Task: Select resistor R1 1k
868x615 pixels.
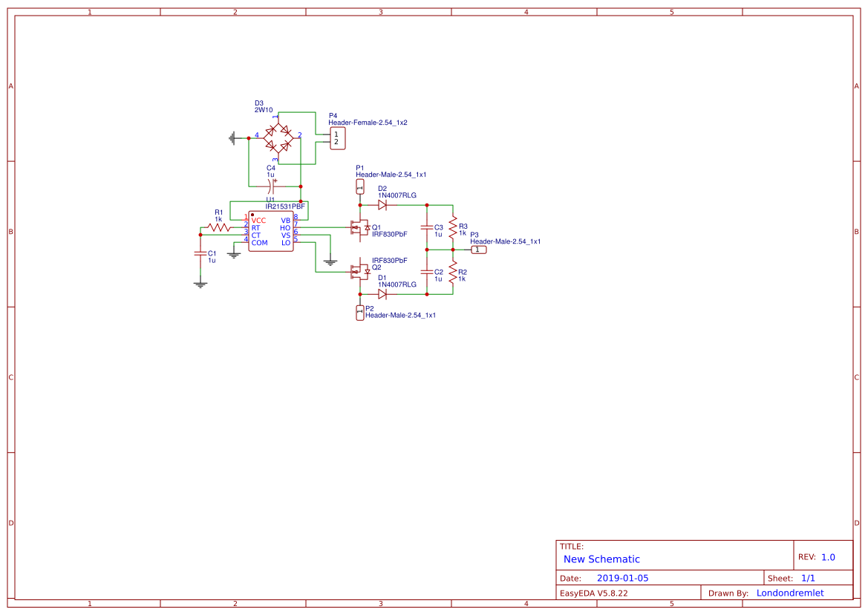Action: [x=219, y=227]
